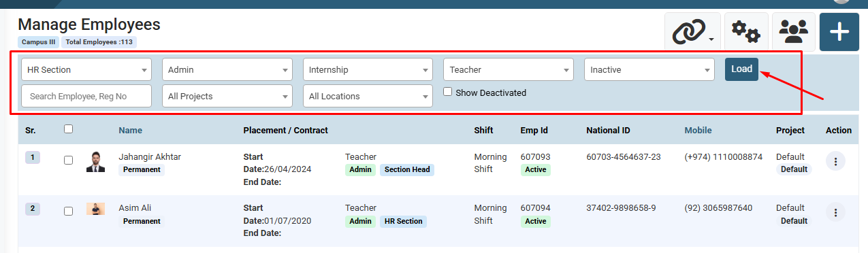View Asim Ali's profile photo
Viewport: 868px width, 253px height.
click(95, 209)
